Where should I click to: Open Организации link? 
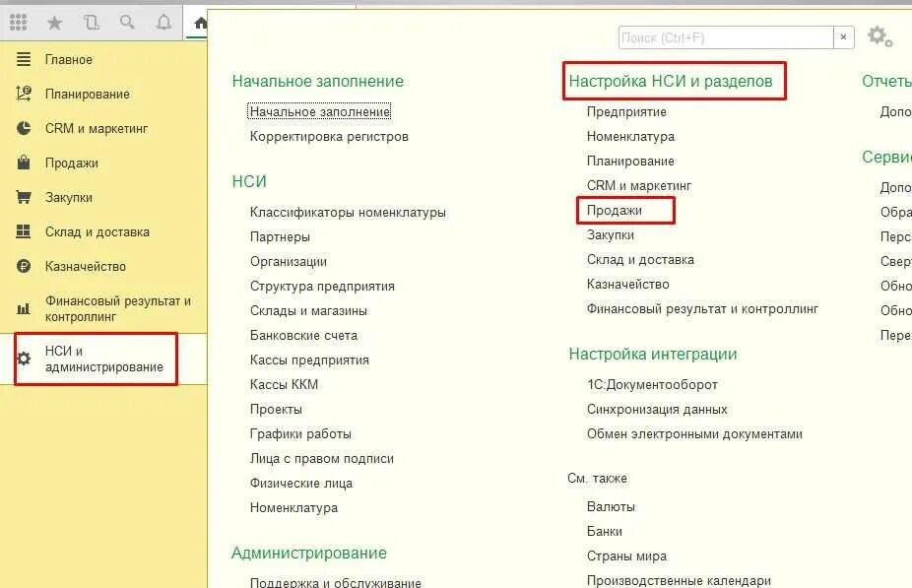pyautogui.click(x=289, y=262)
